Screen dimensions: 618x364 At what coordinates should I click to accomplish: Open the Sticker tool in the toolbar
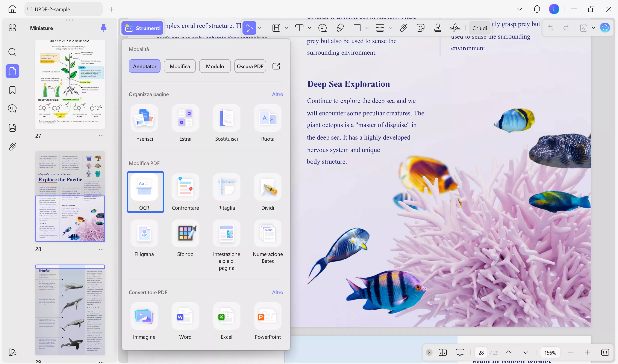[420, 28]
